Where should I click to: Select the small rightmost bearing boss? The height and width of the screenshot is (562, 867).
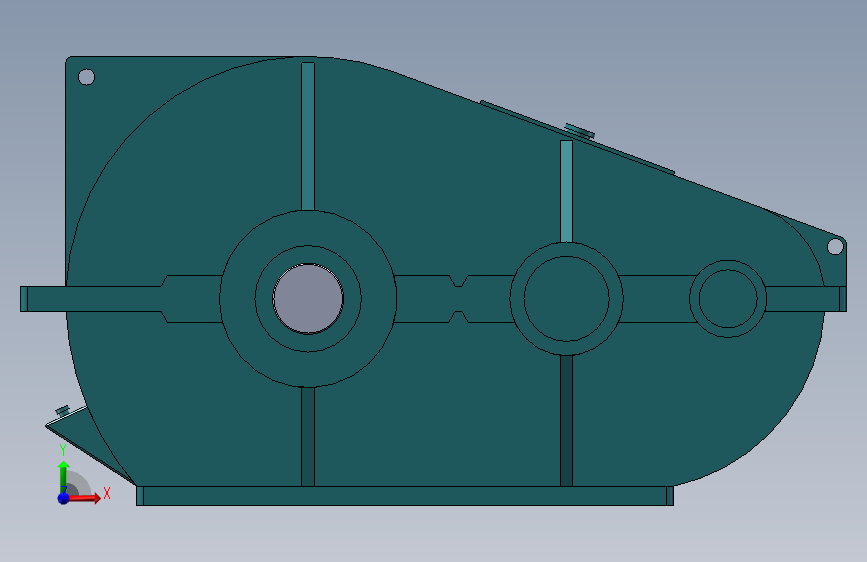(x=728, y=299)
